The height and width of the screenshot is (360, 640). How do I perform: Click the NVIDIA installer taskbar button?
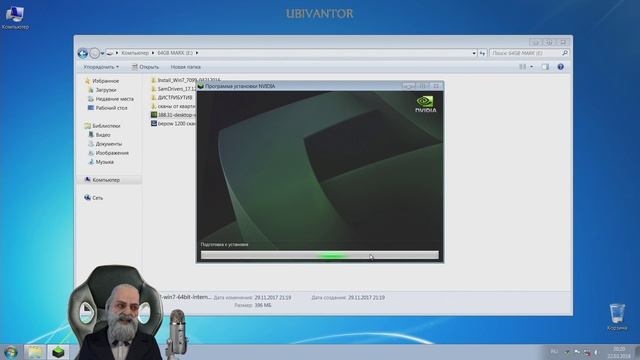pos(58,352)
